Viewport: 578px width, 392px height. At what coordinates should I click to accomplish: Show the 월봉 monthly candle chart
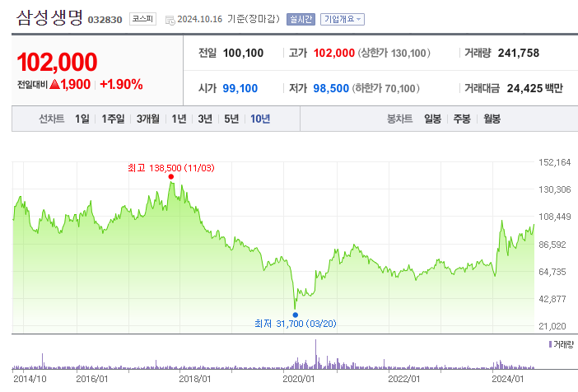[492, 119]
